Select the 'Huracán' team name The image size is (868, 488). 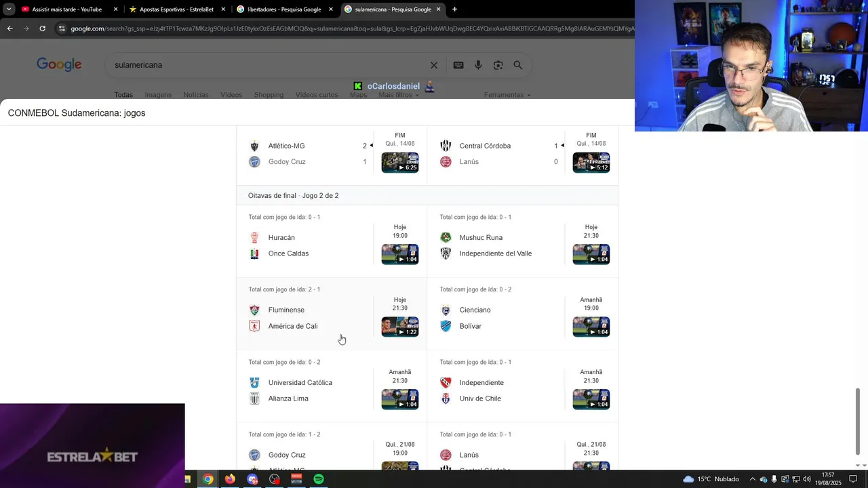(x=281, y=238)
